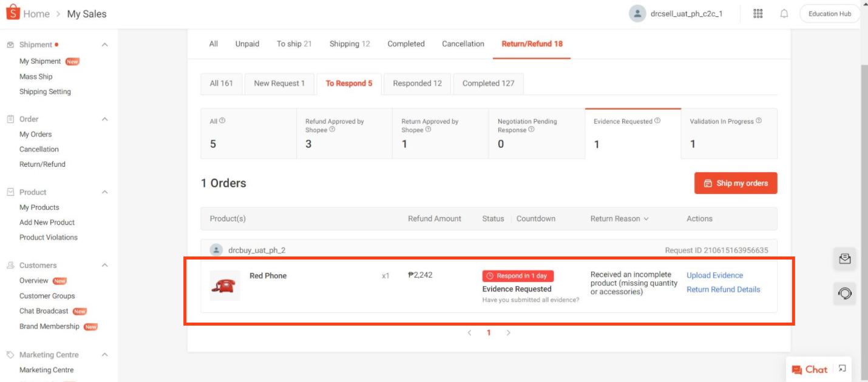The height and width of the screenshot is (382, 868).
Task: Click the Ship my orders button
Action: click(736, 183)
